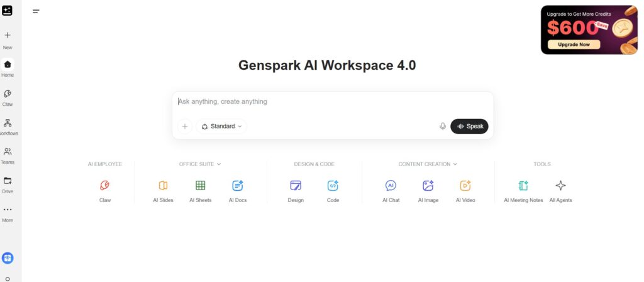The width and height of the screenshot is (644, 282).
Task: Start AI Chat
Action: pos(391,191)
